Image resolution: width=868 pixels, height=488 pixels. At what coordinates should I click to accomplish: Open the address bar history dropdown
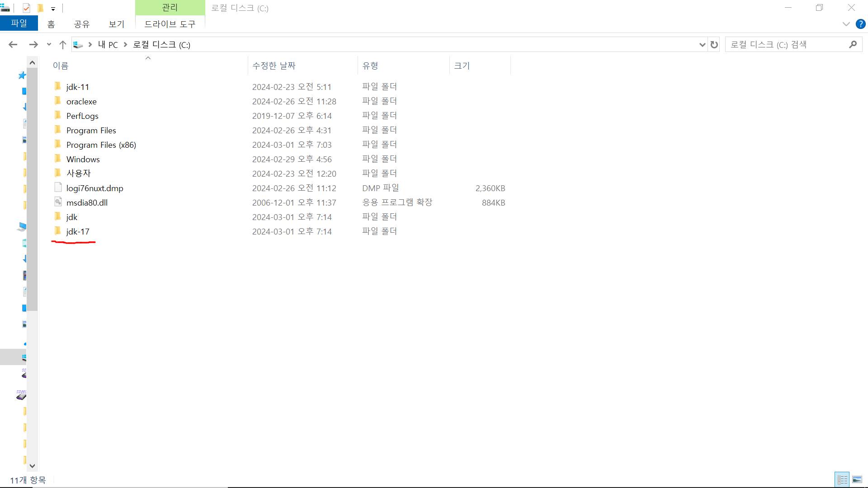[702, 44]
